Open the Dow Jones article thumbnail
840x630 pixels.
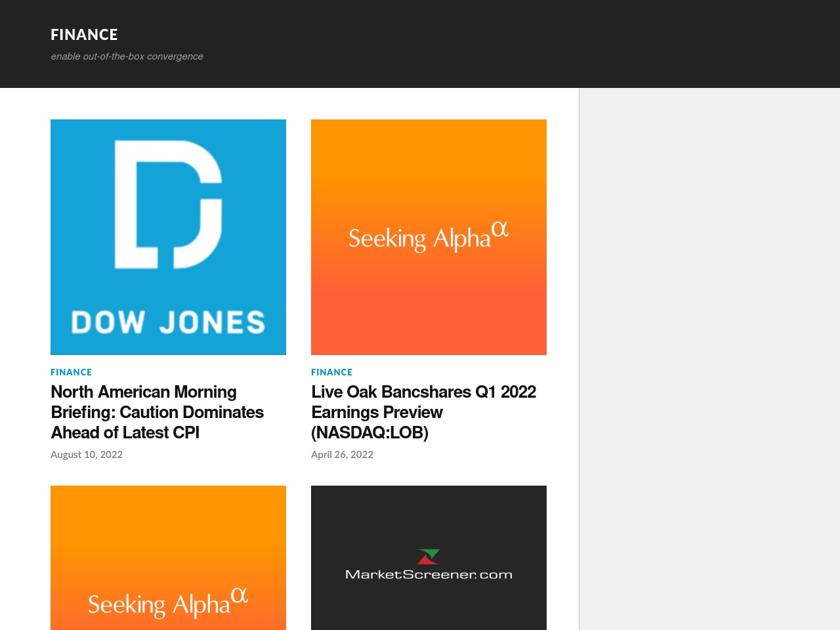click(x=168, y=237)
